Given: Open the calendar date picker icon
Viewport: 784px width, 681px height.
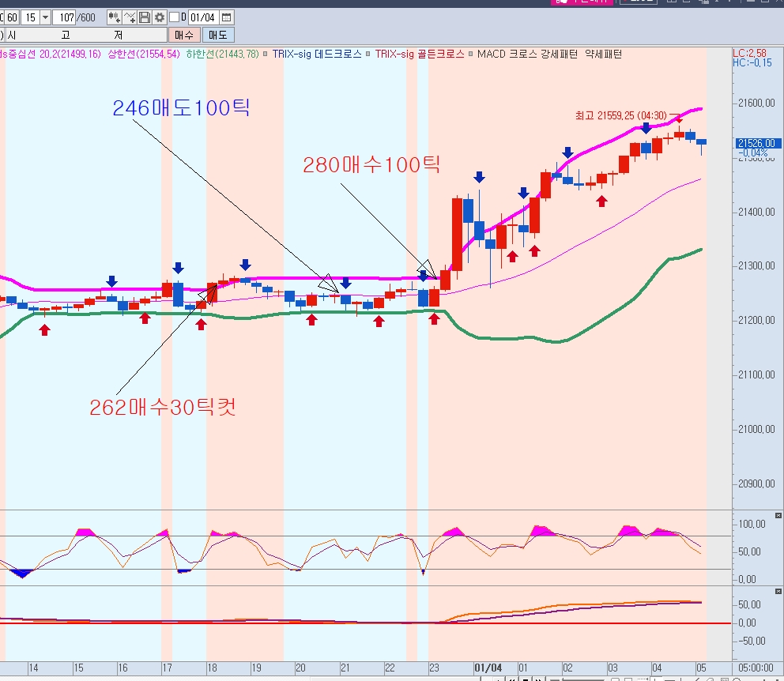Looking at the screenshot, I should [227, 17].
